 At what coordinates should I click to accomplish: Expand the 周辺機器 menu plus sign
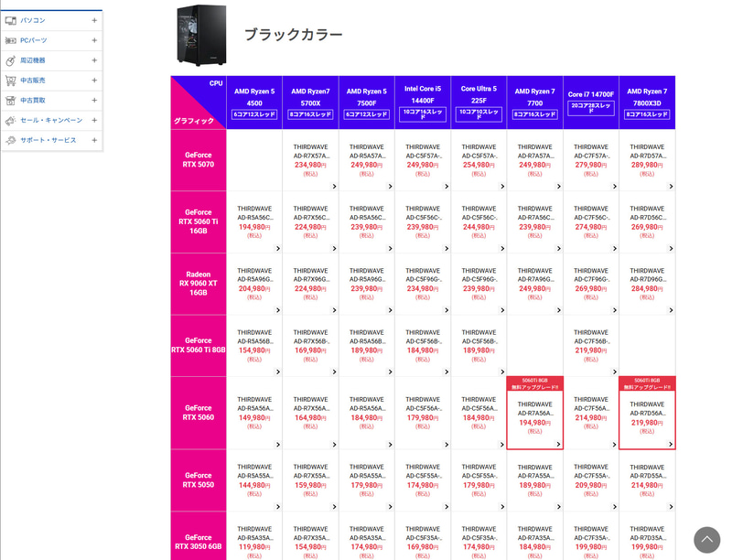coord(94,60)
